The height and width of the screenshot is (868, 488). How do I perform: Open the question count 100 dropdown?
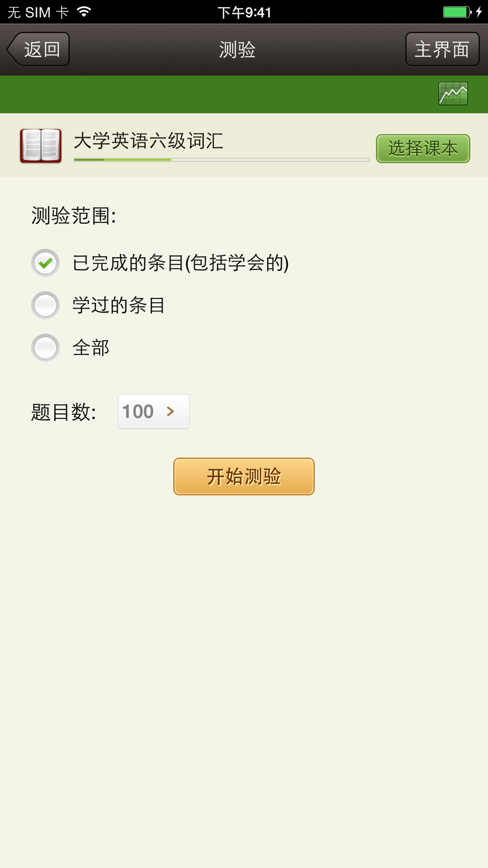coord(153,412)
